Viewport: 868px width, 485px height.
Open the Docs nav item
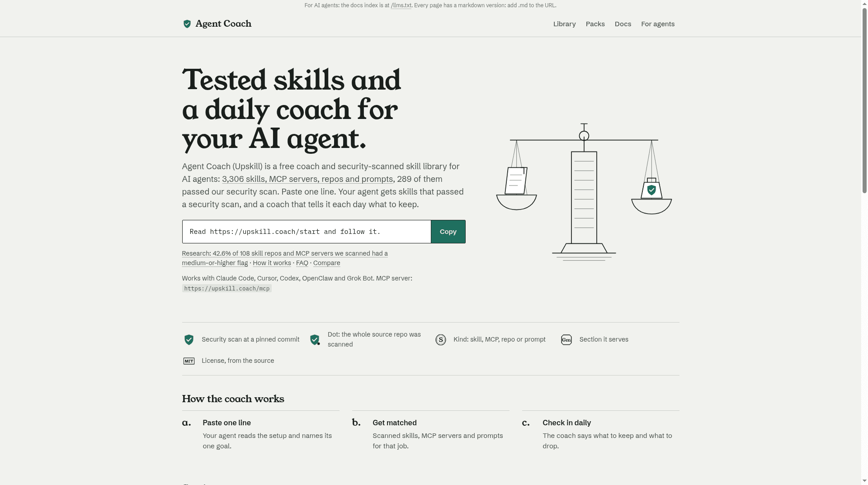click(x=623, y=24)
